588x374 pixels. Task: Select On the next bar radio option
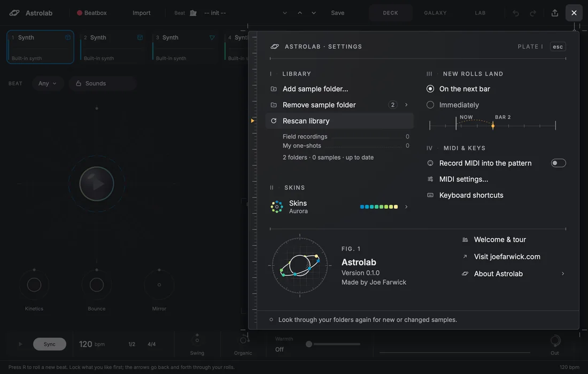click(x=430, y=89)
